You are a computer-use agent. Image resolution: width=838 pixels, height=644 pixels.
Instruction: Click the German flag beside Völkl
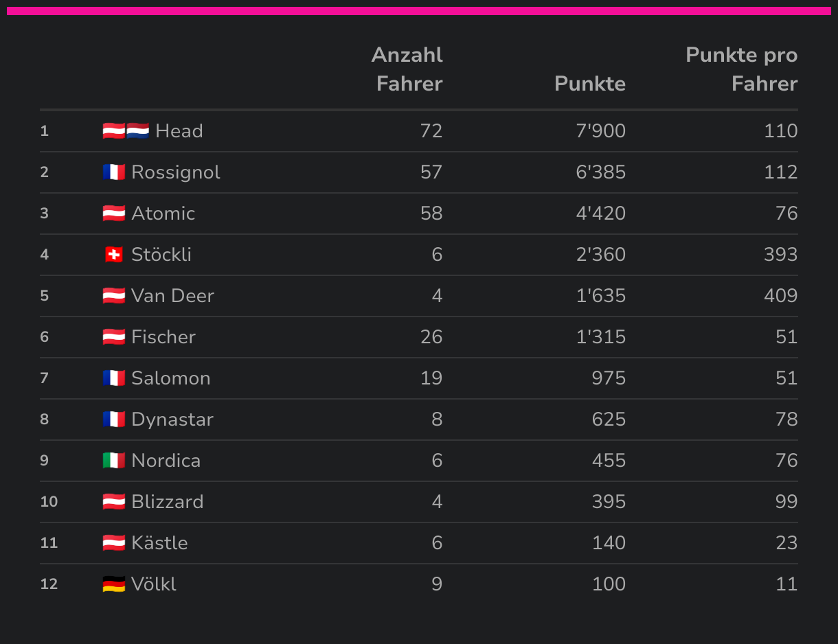(x=113, y=584)
